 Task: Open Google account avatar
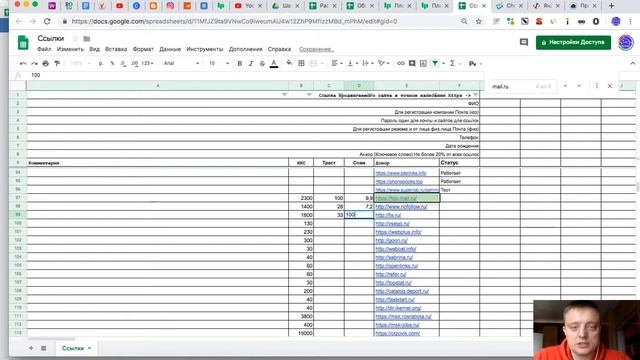coord(625,42)
